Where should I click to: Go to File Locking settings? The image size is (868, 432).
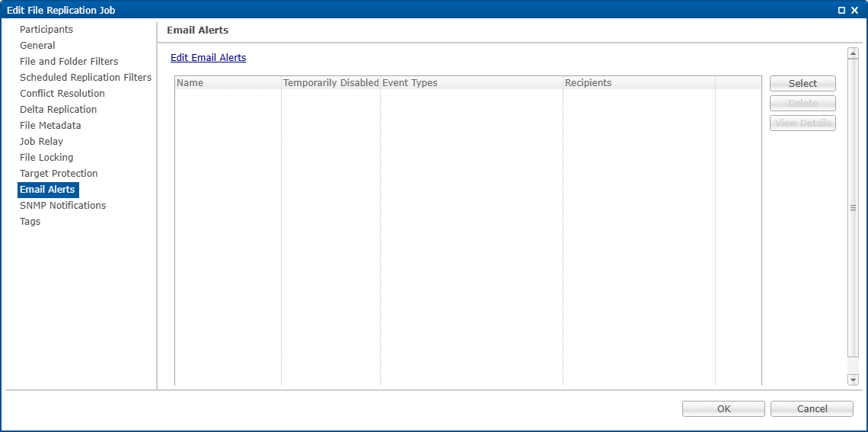click(46, 158)
